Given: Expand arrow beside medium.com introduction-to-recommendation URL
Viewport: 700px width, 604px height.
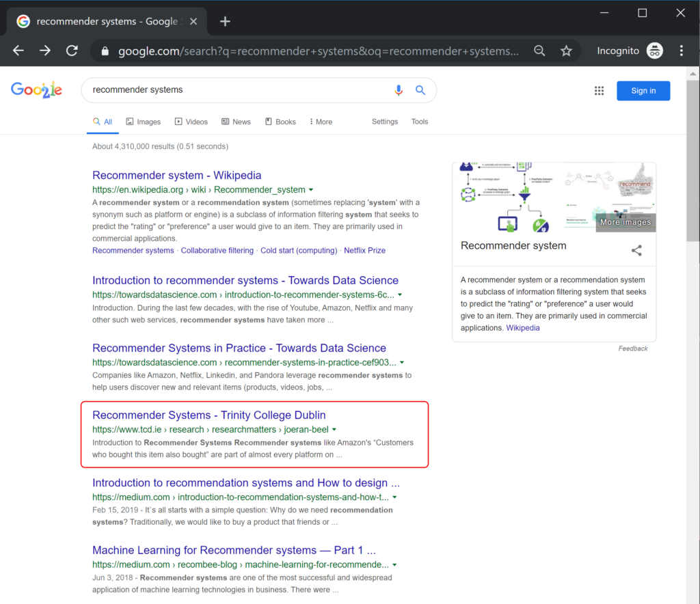Looking at the screenshot, I should 394,497.
